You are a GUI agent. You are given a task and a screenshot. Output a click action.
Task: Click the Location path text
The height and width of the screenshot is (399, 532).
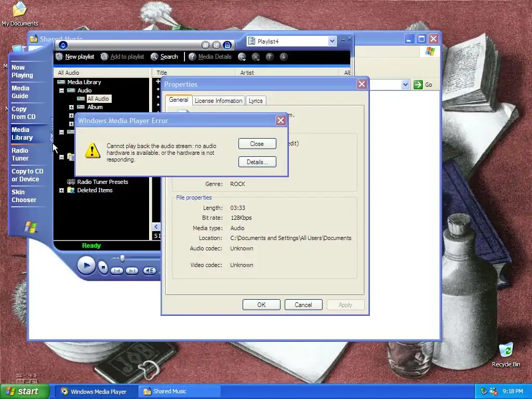click(x=291, y=238)
